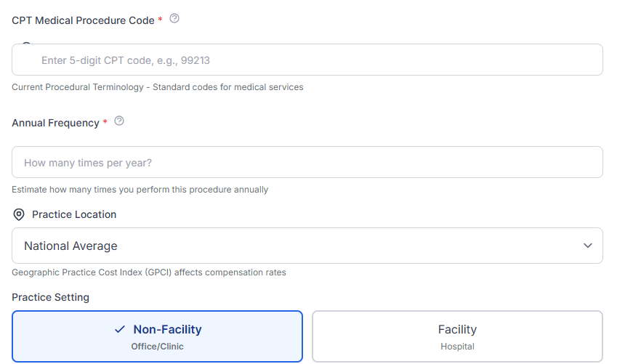Click the Practice Location label

(74, 214)
